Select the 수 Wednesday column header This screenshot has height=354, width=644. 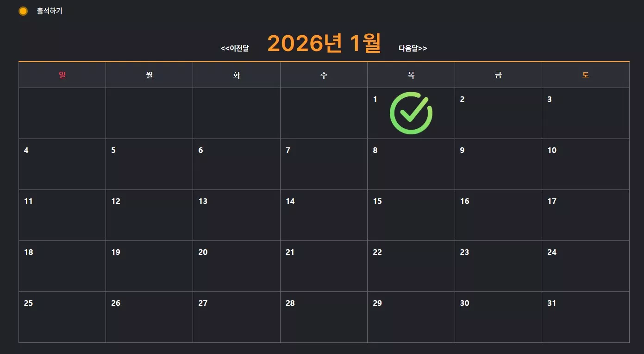tap(324, 75)
